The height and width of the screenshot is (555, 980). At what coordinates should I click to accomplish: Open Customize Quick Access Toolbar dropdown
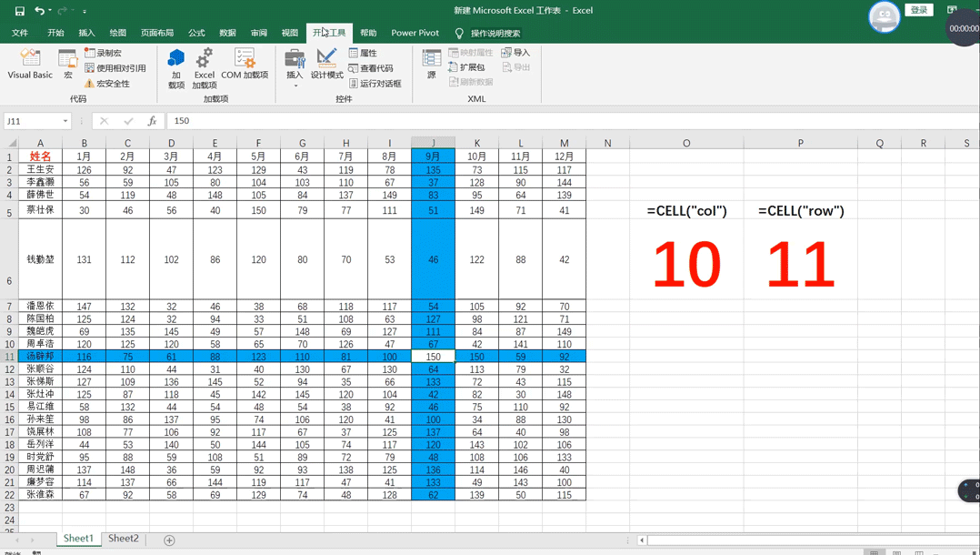(85, 11)
